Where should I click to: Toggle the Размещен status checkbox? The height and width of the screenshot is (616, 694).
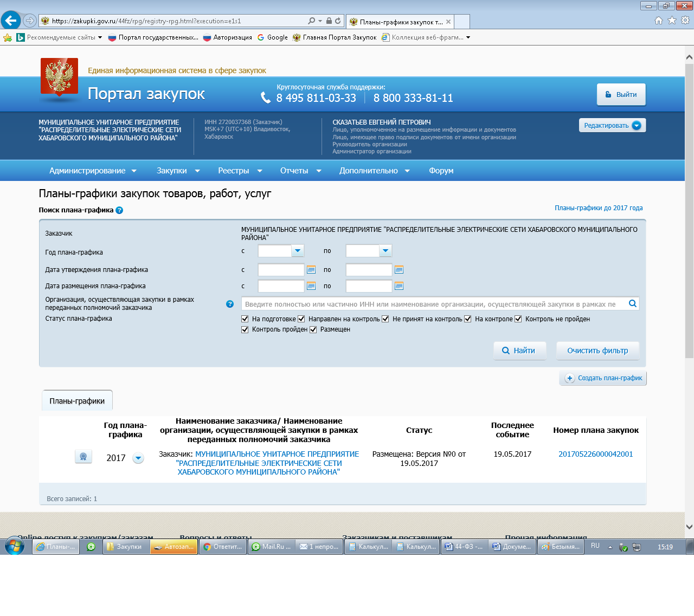[313, 329]
